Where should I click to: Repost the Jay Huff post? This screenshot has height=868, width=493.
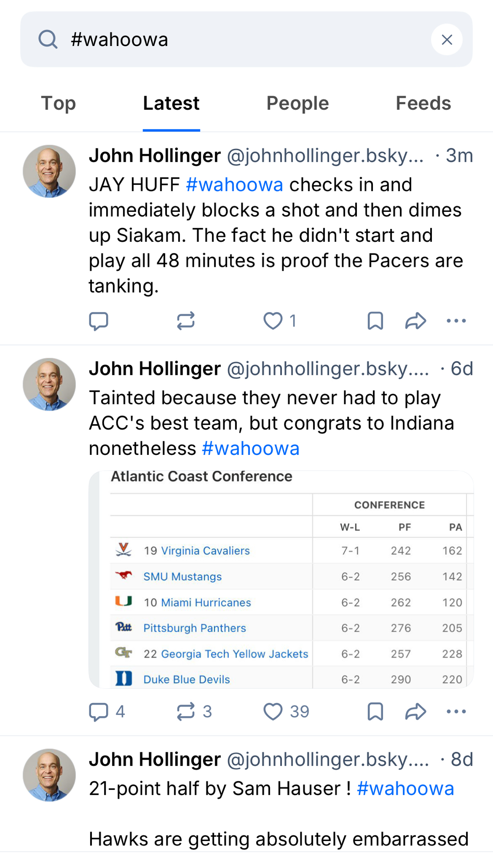[186, 321]
